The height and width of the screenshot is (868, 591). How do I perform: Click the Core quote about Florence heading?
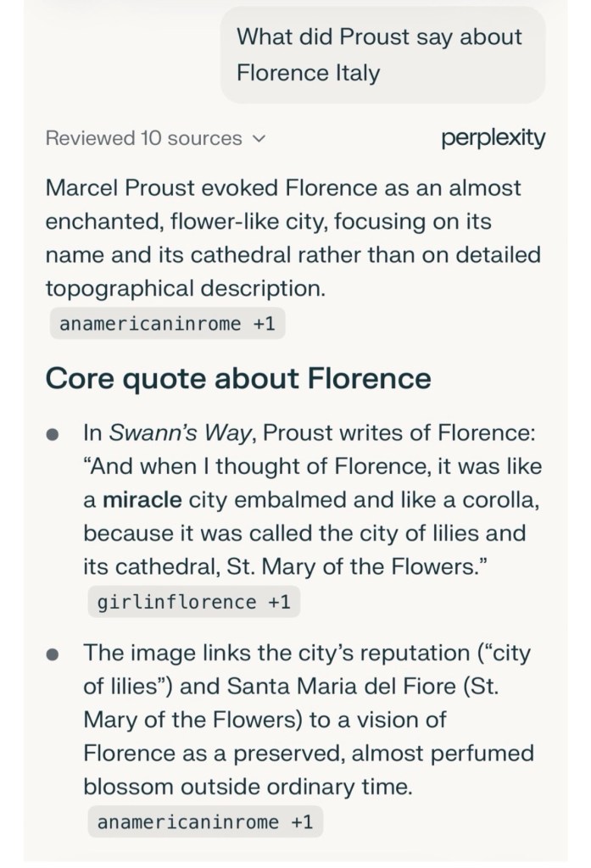point(237,377)
